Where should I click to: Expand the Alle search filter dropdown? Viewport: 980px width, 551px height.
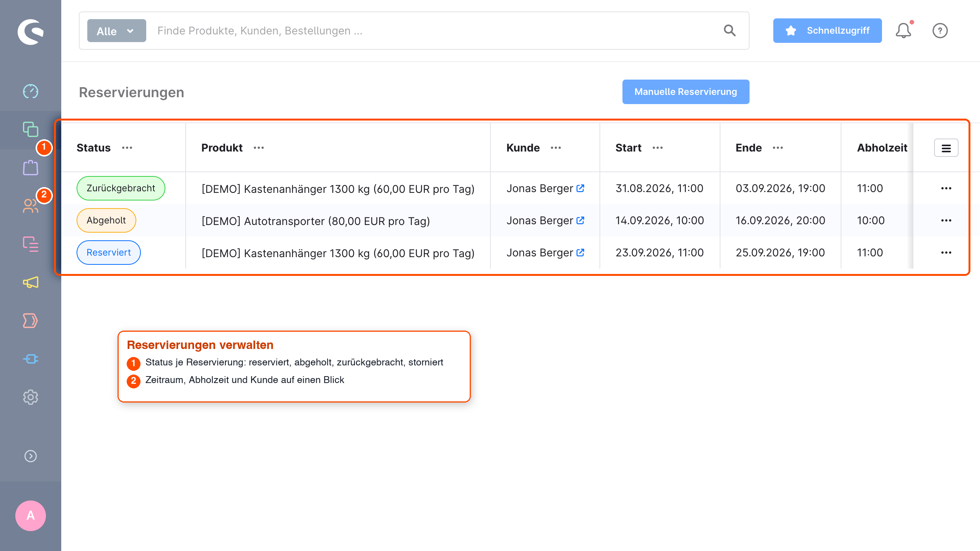coord(117,31)
